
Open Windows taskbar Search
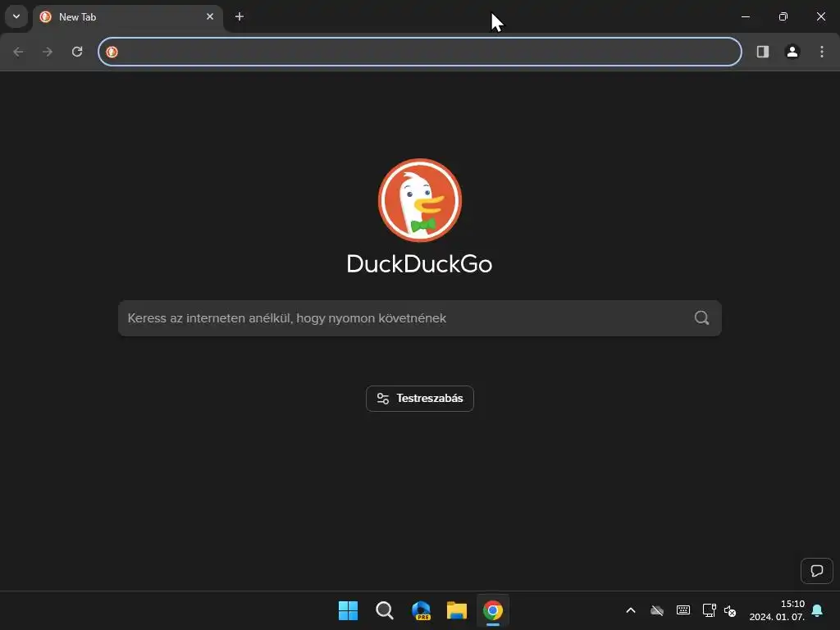pos(385,610)
